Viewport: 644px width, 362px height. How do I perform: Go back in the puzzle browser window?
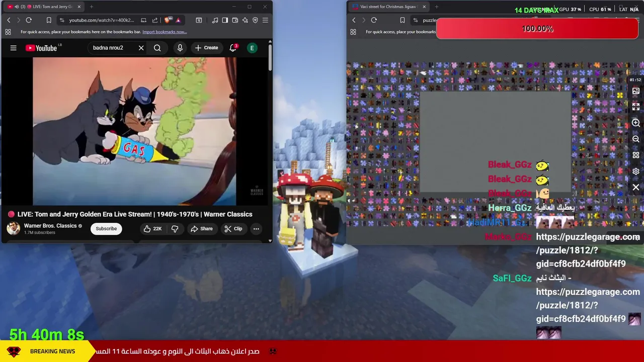[354, 20]
